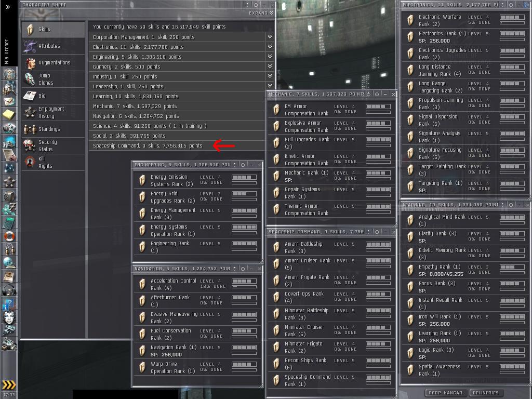Click the white mask portrait icon in sidebar
532x399 pixels.
click(9, 317)
